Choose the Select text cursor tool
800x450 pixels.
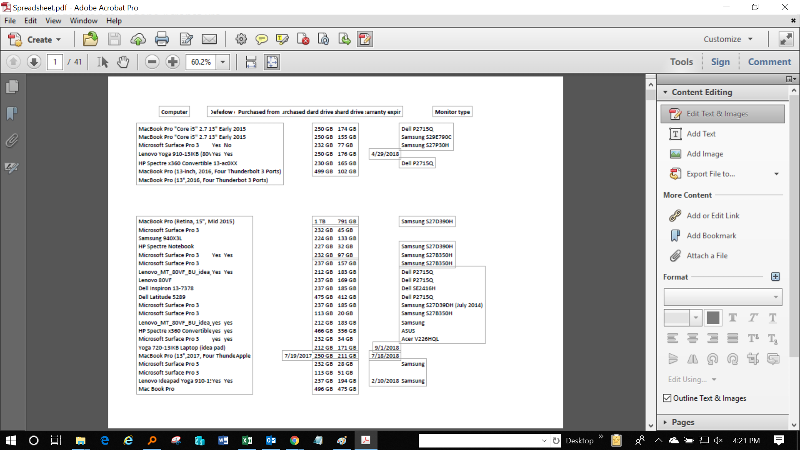click(103, 62)
